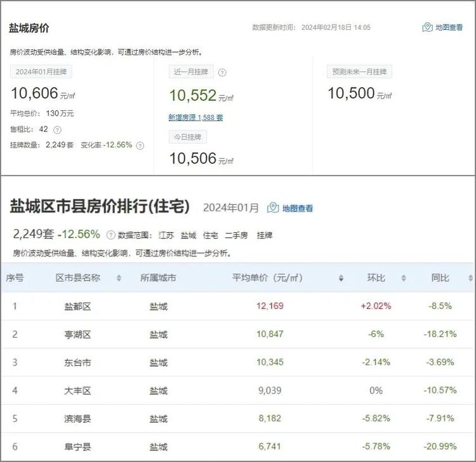The height and width of the screenshot is (462, 476).
Task: Click 住宅 in the data range filters
Action: [210, 235]
